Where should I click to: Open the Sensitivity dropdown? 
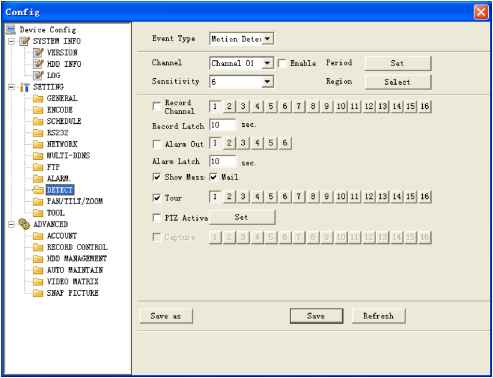click(242, 82)
